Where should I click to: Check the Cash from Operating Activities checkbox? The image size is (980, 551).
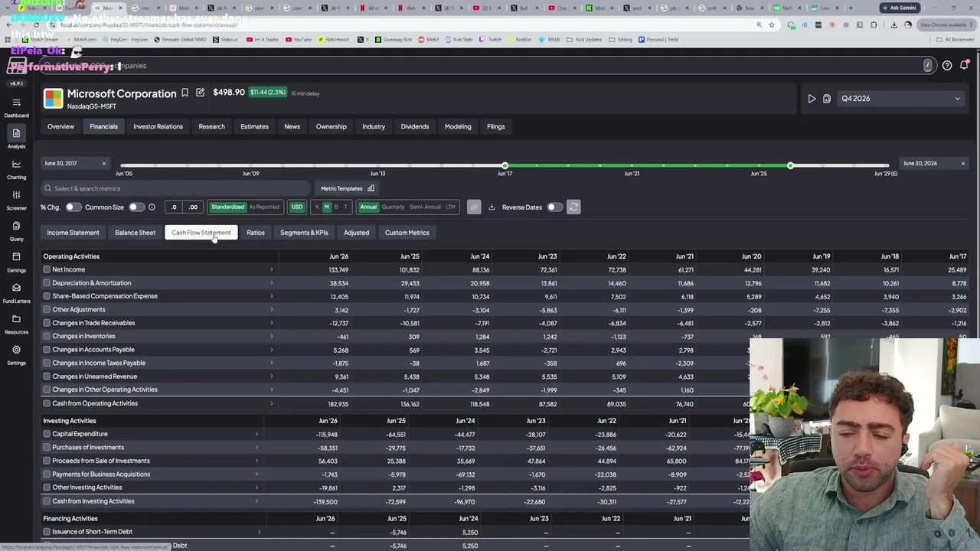[x=47, y=403]
